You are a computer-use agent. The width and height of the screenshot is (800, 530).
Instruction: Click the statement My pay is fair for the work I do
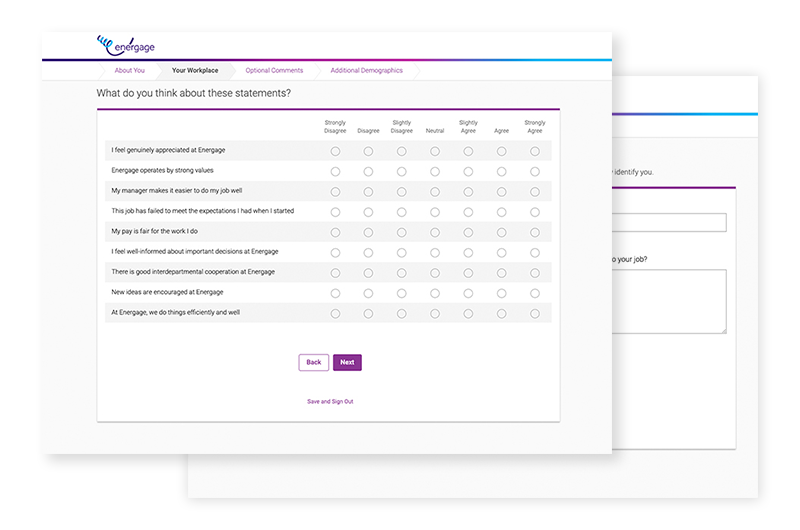pos(155,231)
